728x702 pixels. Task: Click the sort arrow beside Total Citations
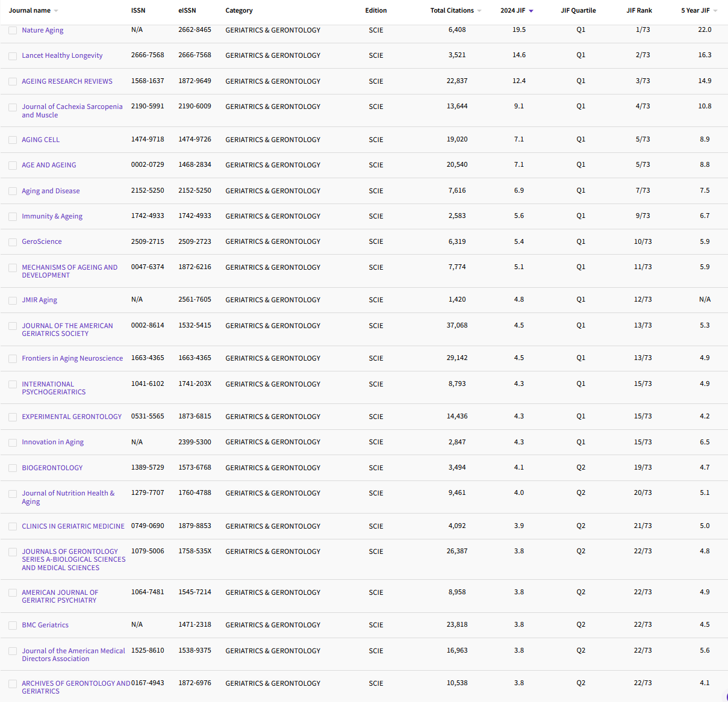[x=479, y=10]
